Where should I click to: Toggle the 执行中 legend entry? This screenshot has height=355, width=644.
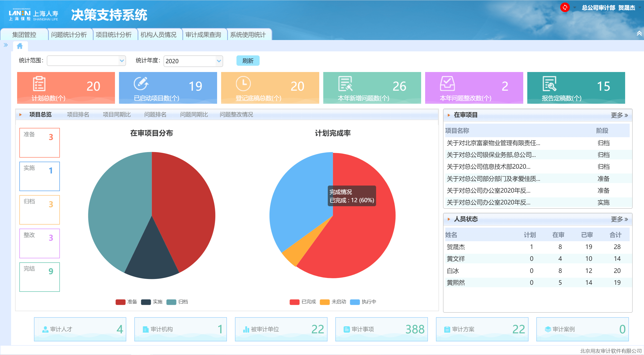point(363,302)
